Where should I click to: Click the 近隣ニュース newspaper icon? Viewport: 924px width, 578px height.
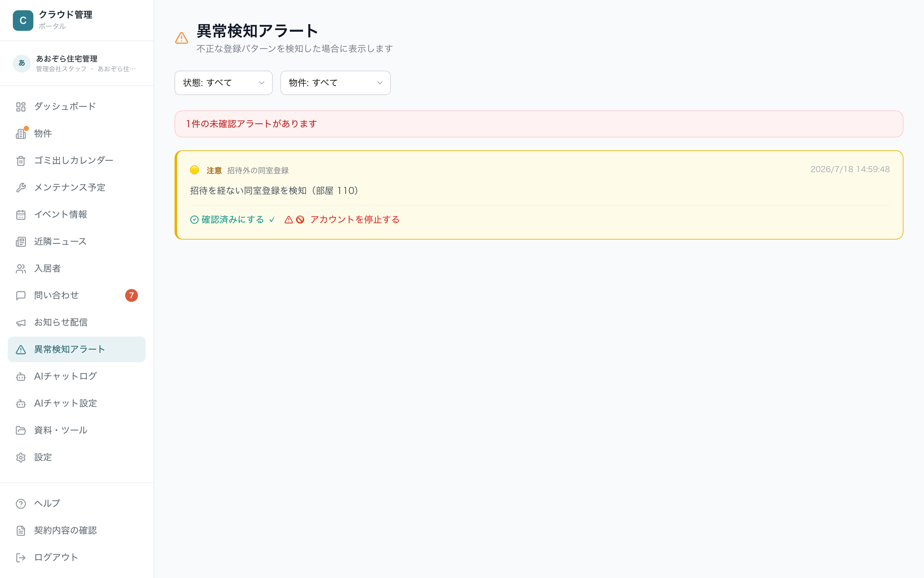(21, 242)
